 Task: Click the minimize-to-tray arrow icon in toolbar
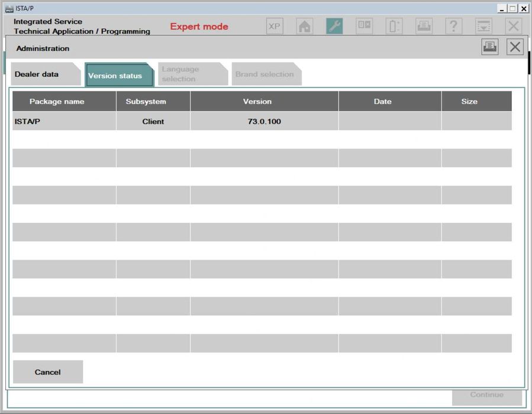[x=483, y=26]
